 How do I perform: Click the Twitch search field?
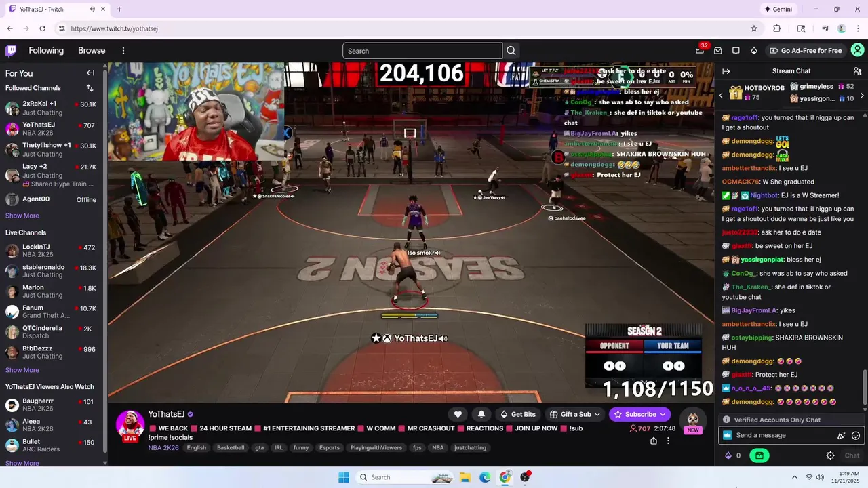coord(422,51)
